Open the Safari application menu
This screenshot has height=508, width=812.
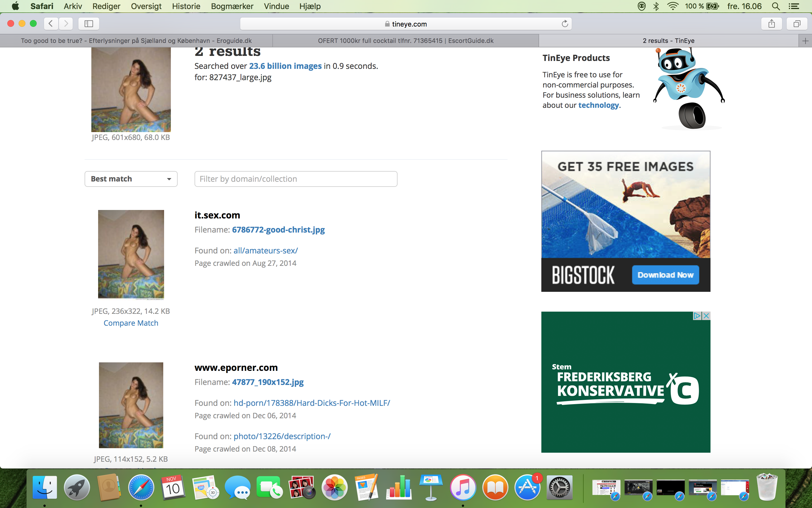click(x=42, y=6)
